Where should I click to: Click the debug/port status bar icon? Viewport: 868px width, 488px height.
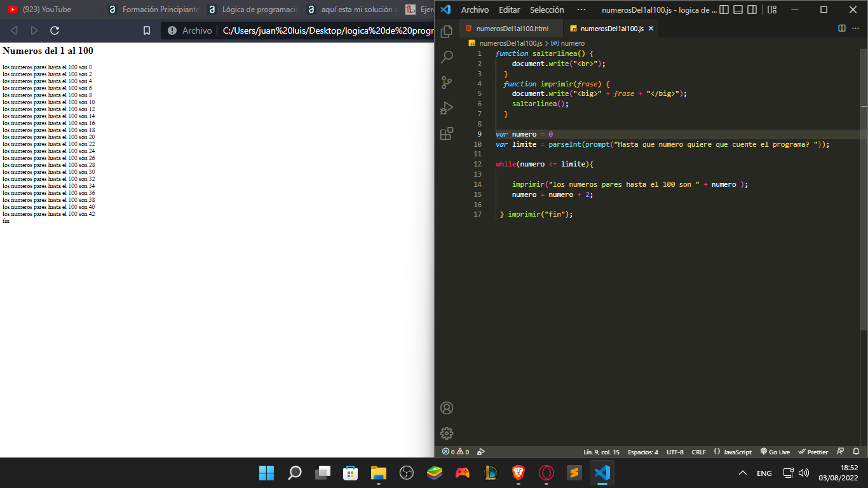pos(481,452)
